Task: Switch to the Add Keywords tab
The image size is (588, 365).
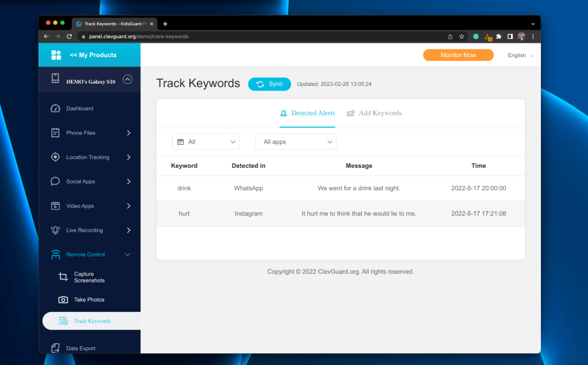Action: coord(374,113)
